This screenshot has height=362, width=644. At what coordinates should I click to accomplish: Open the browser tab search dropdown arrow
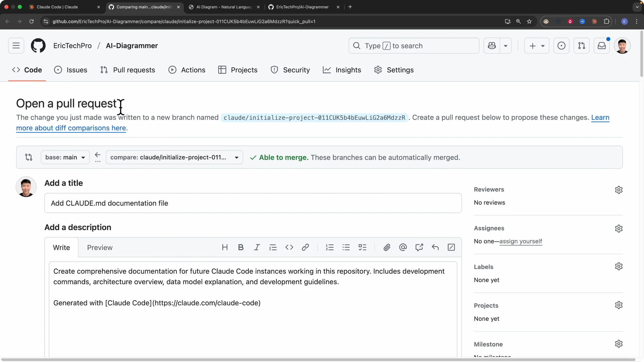(x=637, y=7)
